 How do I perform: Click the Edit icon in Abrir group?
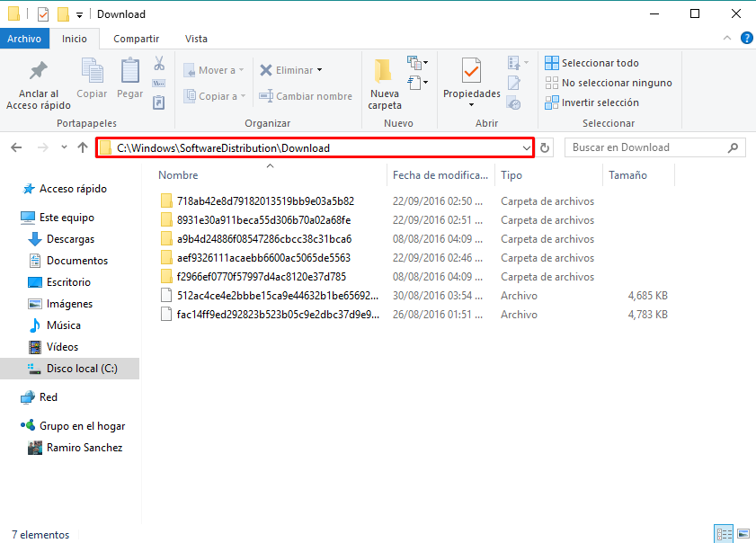[514, 83]
